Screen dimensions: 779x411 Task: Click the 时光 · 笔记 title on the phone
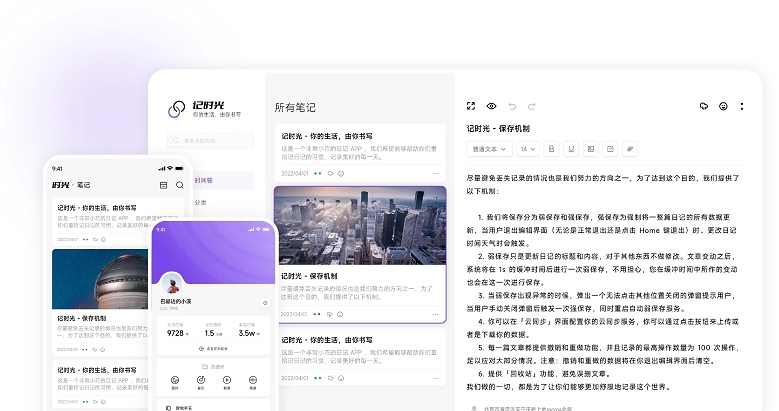tap(71, 185)
